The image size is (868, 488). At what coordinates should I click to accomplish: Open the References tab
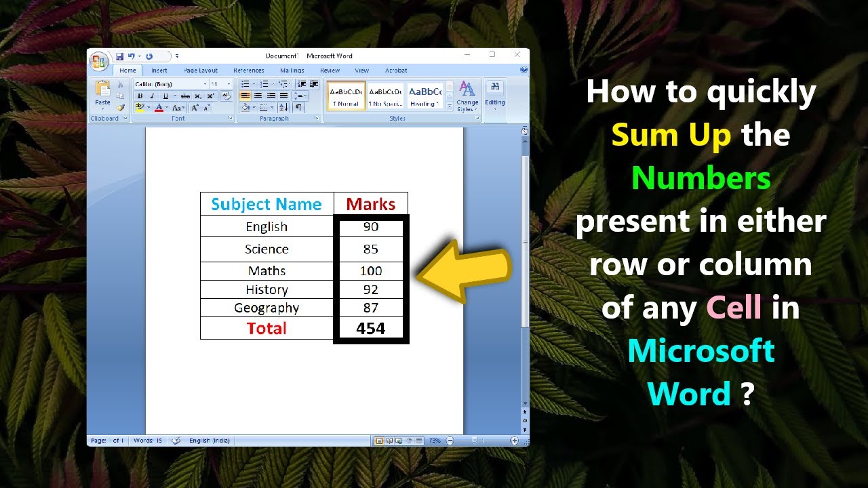coord(249,70)
